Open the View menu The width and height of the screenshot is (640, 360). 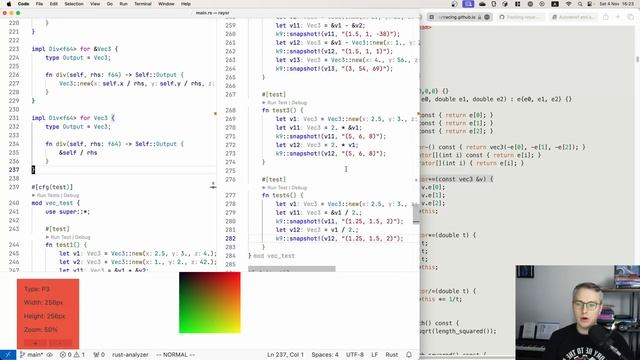(x=95, y=4)
